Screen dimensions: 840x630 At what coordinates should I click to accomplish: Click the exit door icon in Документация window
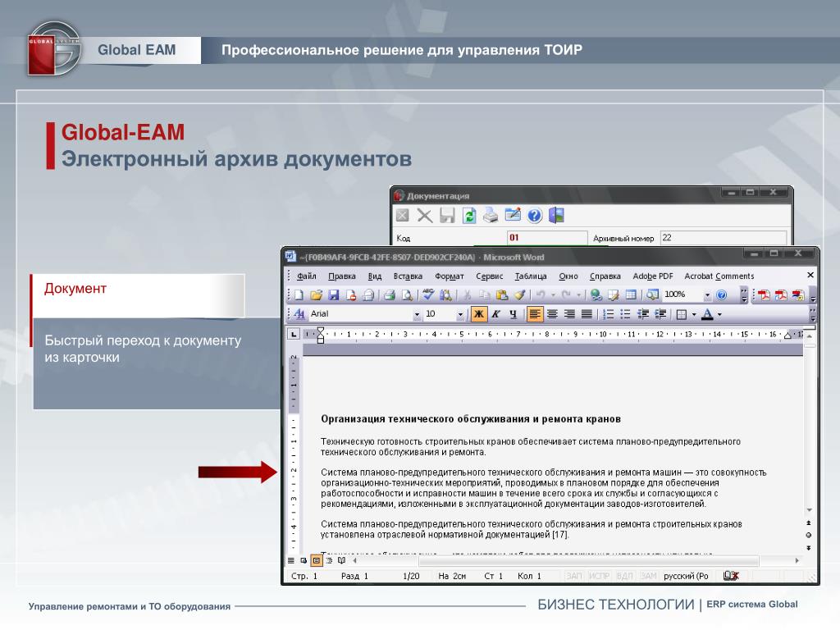point(557,216)
